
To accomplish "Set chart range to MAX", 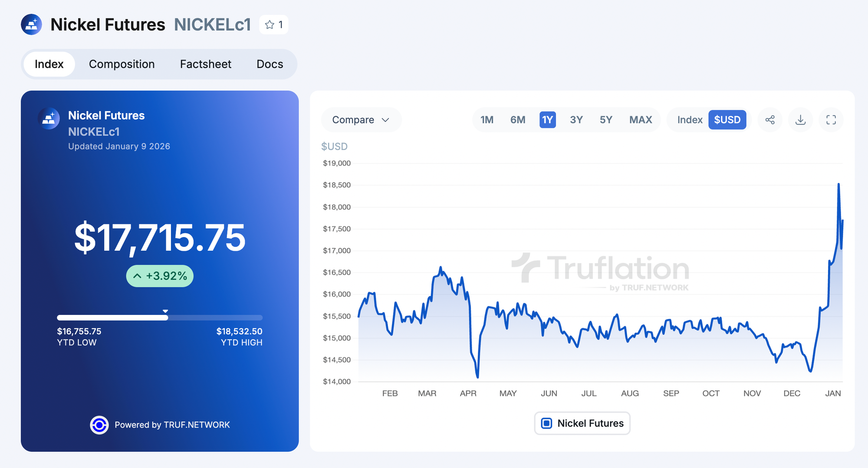I will point(641,120).
